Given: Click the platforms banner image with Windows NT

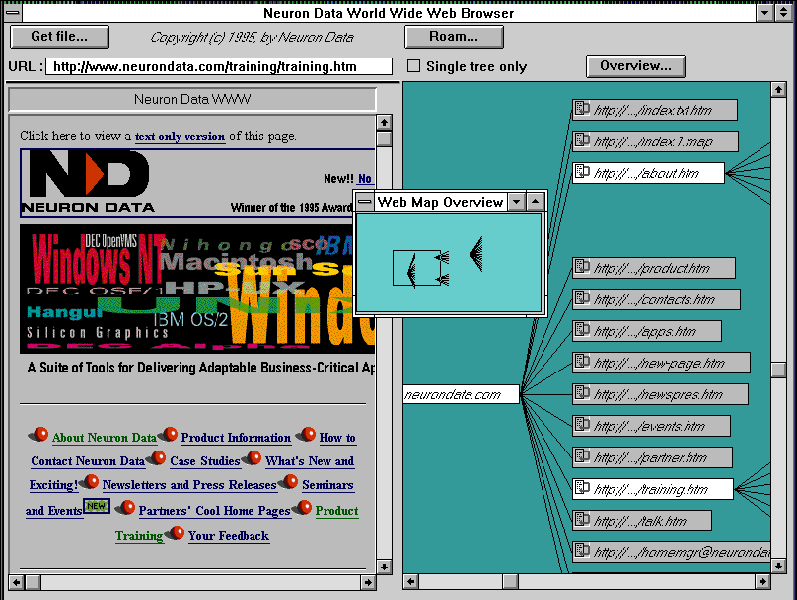Looking at the screenshot, I should click(x=197, y=289).
